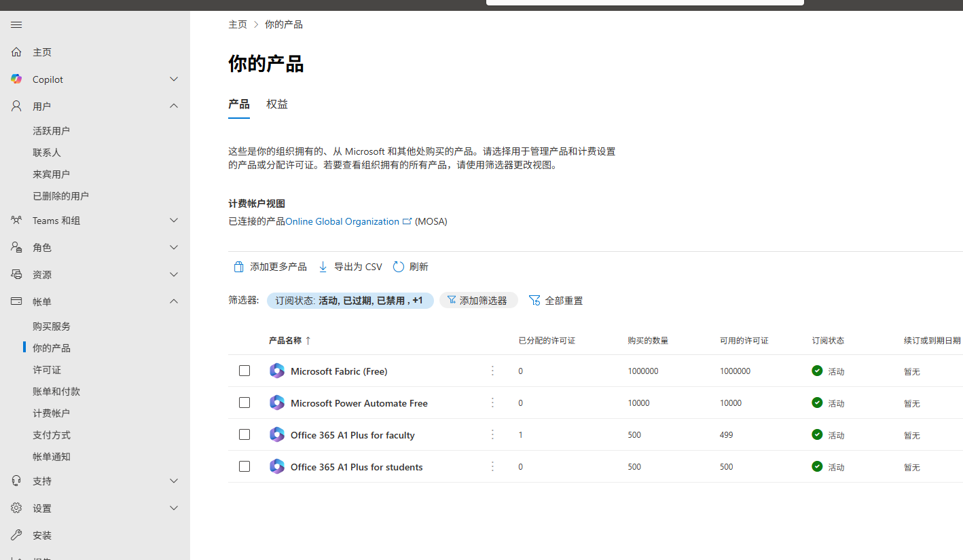Open more actions for A1 Plus for faculty

click(x=493, y=434)
